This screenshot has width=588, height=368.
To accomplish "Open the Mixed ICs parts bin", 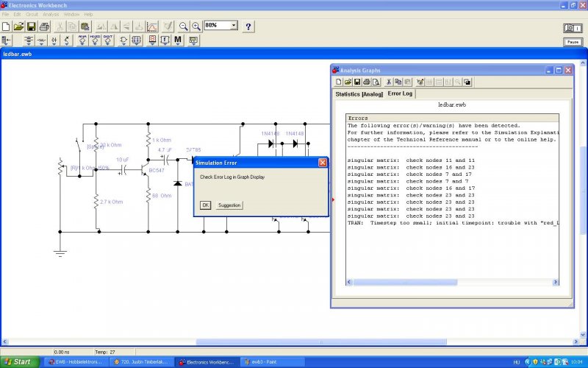I will point(95,40).
